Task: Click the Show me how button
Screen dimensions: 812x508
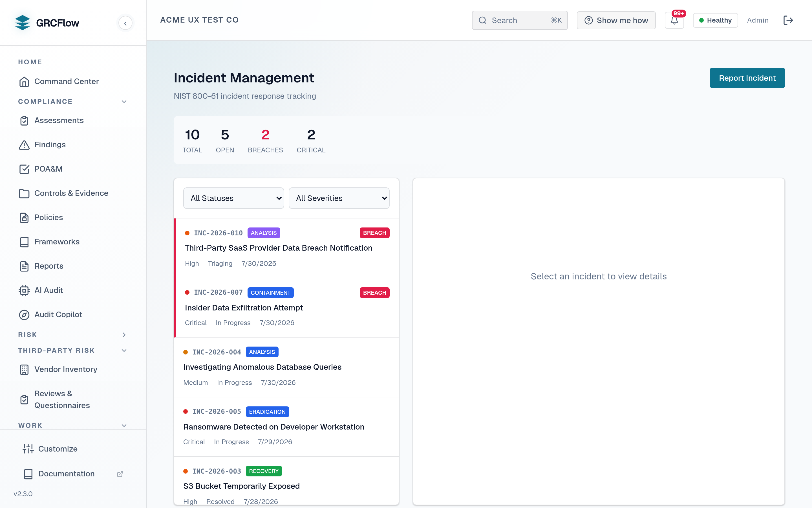Action: pos(616,21)
